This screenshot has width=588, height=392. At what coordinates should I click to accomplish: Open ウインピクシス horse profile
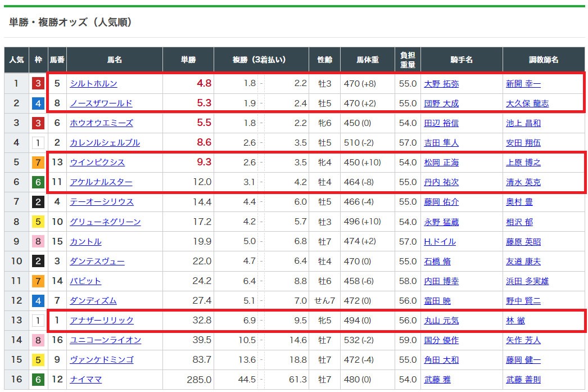(x=97, y=163)
